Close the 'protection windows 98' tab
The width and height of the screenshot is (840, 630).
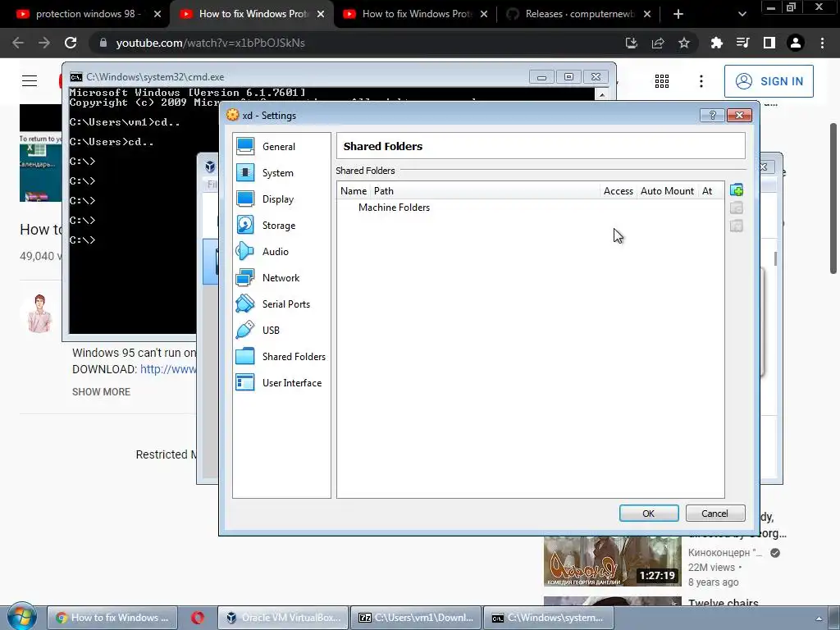point(157,14)
